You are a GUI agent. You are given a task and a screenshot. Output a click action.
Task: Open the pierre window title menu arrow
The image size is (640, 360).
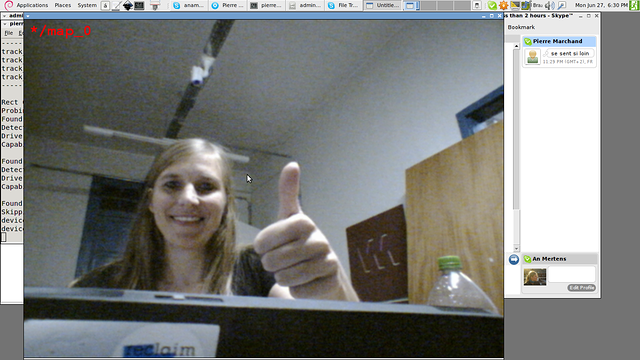(x=5, y=24)
